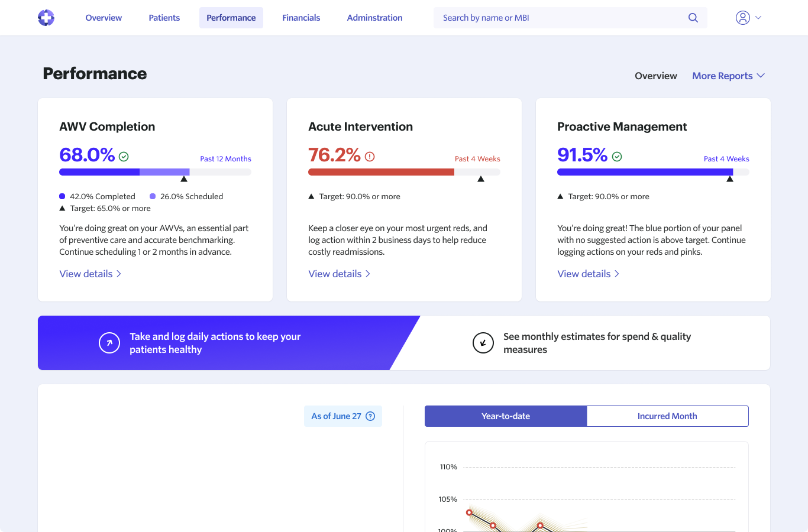This screenshot has height=532, width=808.
Task: Select the Overview link beside More Reports
Action: (x=655, y=76)
